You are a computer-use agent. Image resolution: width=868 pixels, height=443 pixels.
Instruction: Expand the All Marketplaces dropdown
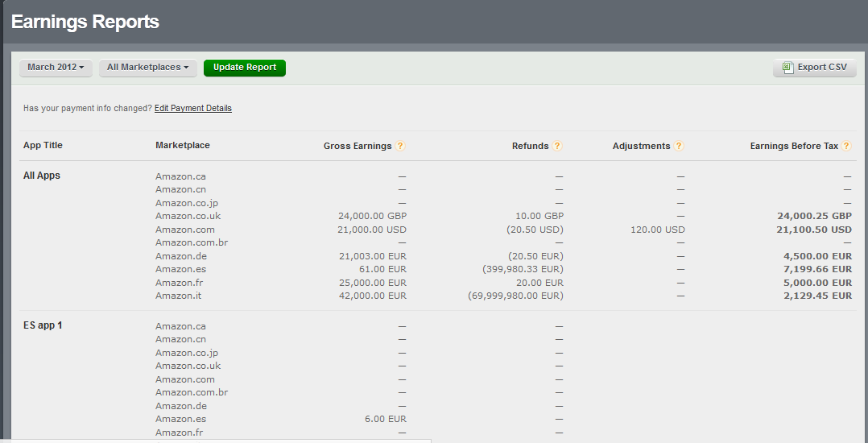(x=148, y=68)
